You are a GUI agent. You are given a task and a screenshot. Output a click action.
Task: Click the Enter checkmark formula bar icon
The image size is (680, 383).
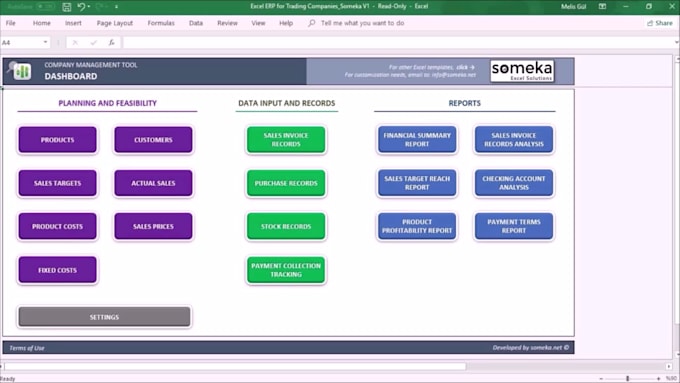(93, 42)
